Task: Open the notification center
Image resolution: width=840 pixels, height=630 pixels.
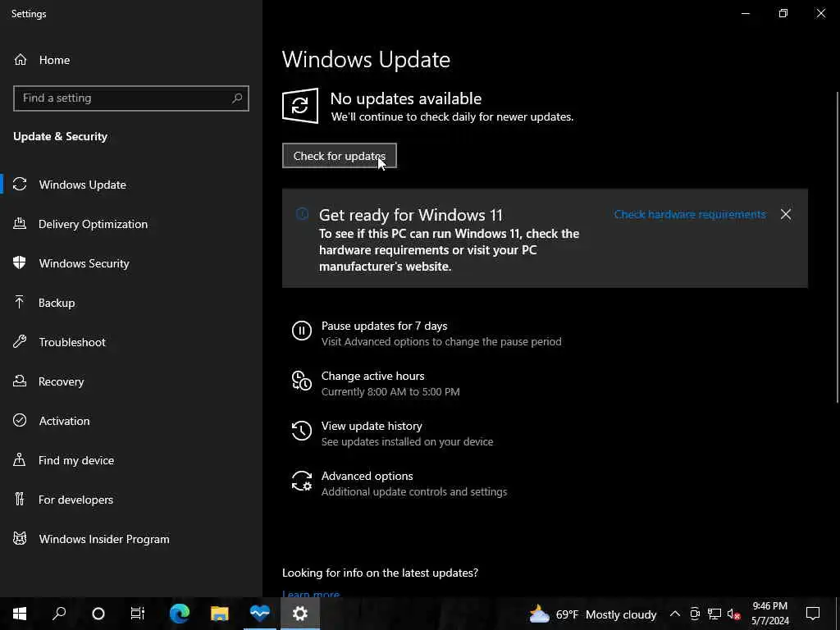Action: [x=813, y=614]
